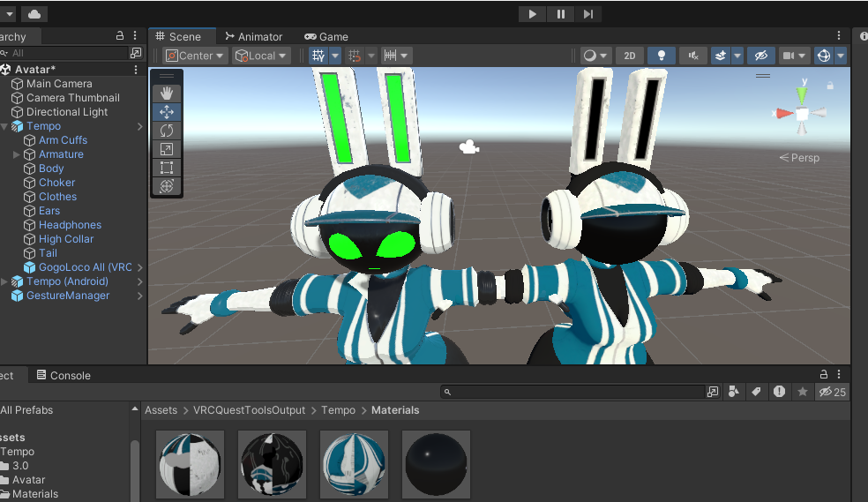Toggle hidden packages count 25
Image resolution: width=868 pixels, height=502 pixels.
click(833, 392)
